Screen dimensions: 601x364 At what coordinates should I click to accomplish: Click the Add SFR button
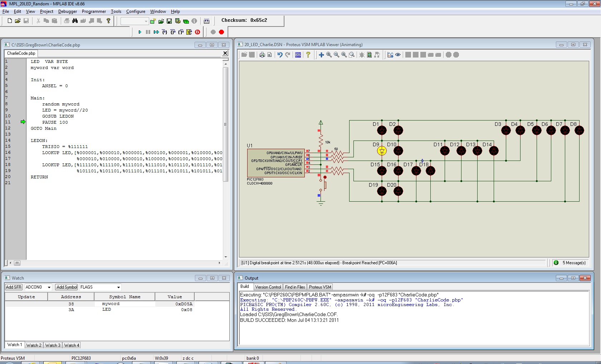tap(14, 287)
